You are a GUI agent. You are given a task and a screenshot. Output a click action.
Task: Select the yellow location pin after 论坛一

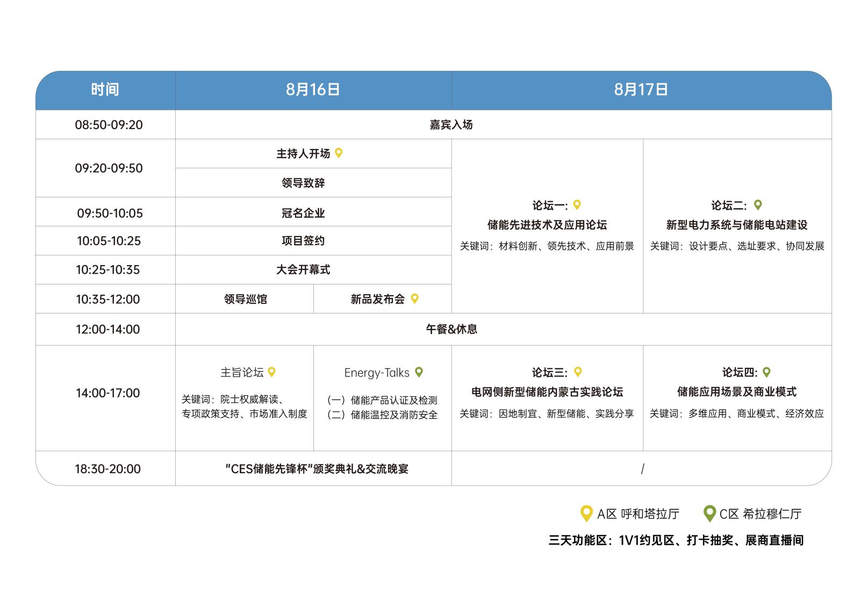coord(577,205)
